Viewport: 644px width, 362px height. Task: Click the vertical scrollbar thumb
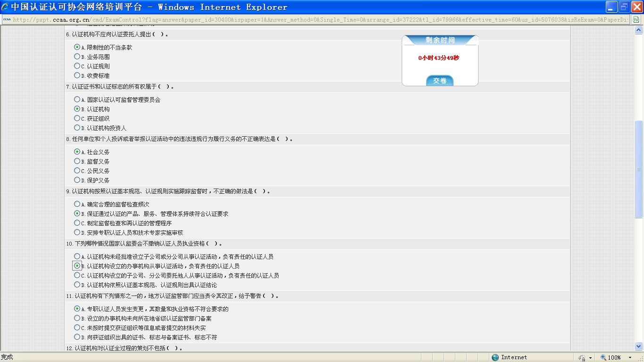[639, 169]
